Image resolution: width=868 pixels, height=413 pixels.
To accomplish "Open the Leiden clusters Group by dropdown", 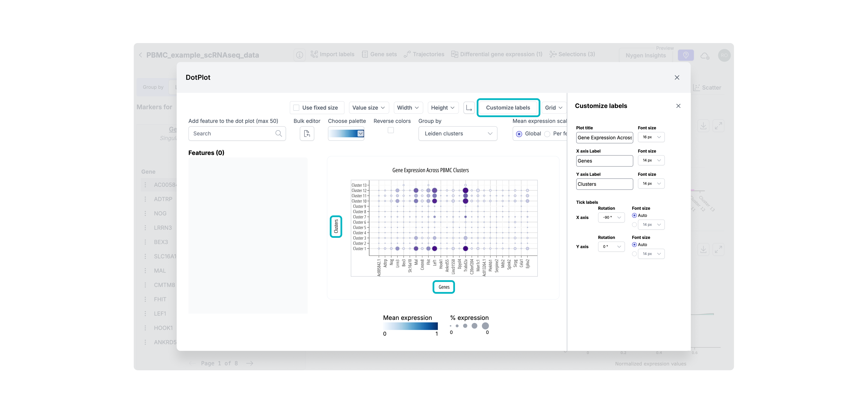I will point(458,134).
